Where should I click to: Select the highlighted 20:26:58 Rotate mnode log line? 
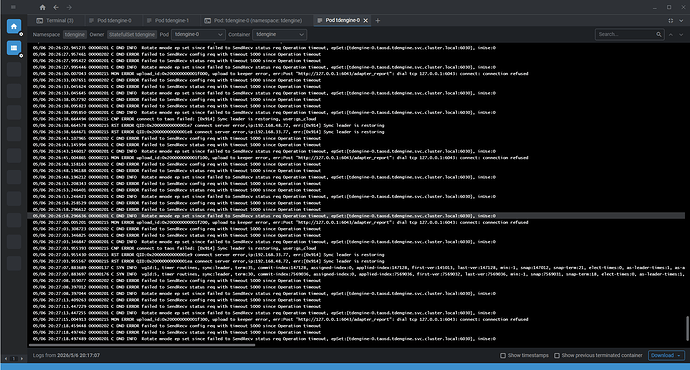click(357, 216)
